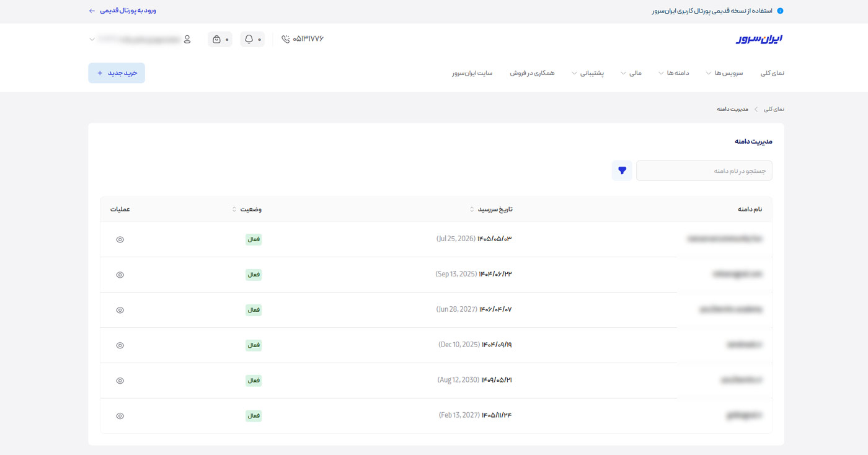This screenshot has height=455, width=868.
Task: View domain expiring Jul 25, 2026
Action: click(x=120, y=239)
